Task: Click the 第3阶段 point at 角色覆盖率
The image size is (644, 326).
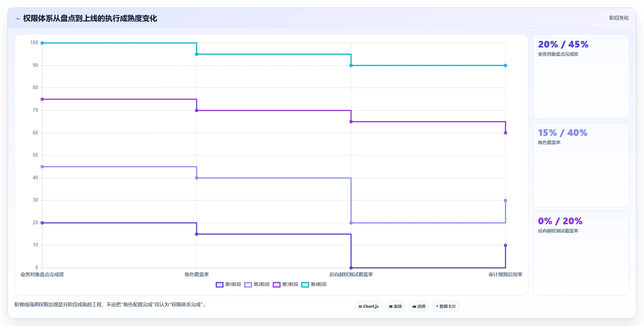Action: coord(197,110)
